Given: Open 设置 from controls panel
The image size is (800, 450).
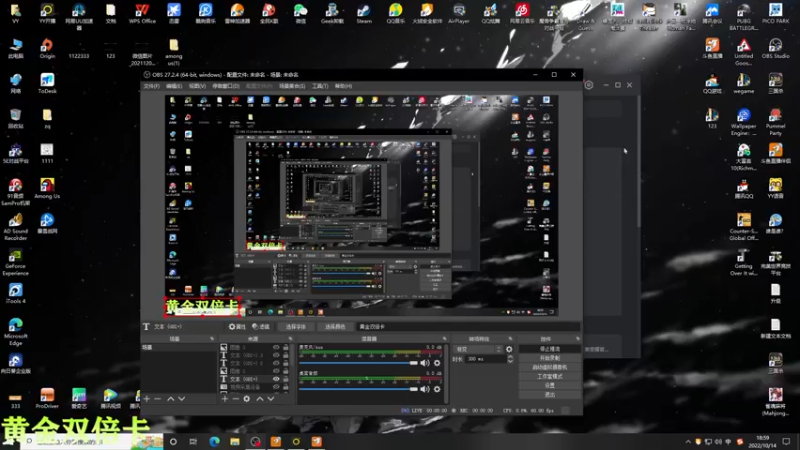Looking at the screenshot, I should [549, 386].
